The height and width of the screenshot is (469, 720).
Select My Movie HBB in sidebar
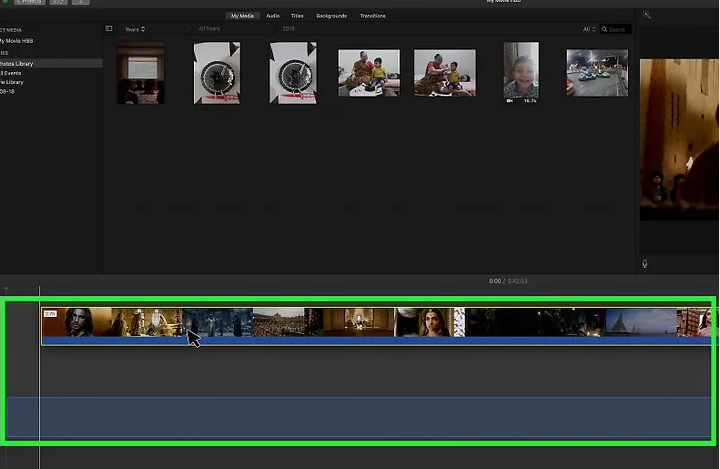pyautogui.click(x=17, y=41)
